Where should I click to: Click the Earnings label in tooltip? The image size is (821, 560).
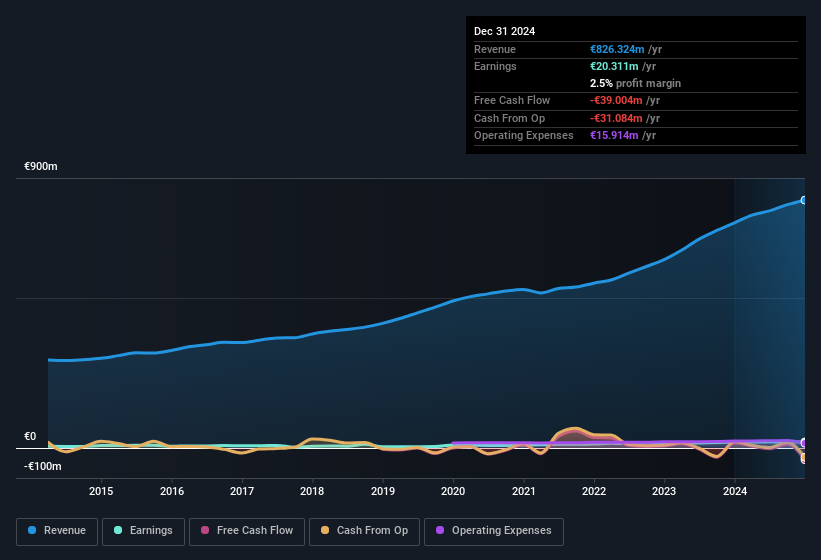495,66
